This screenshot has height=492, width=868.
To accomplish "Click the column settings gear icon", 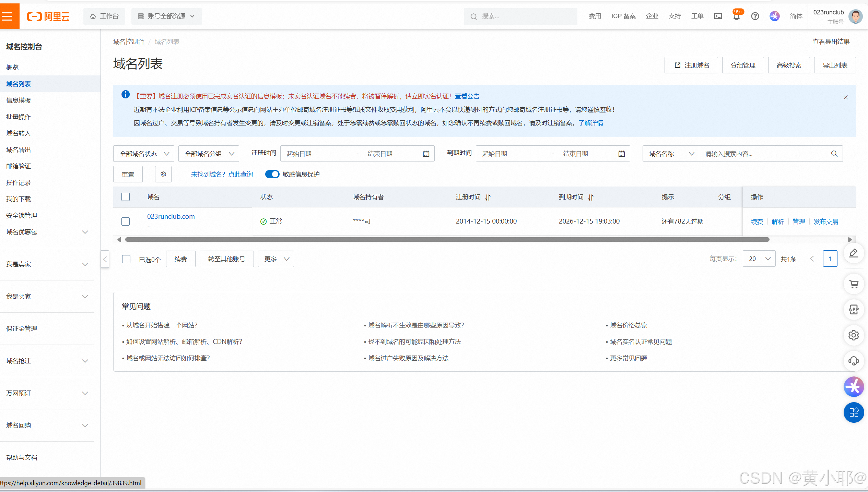I will click(x=163, y=174).
